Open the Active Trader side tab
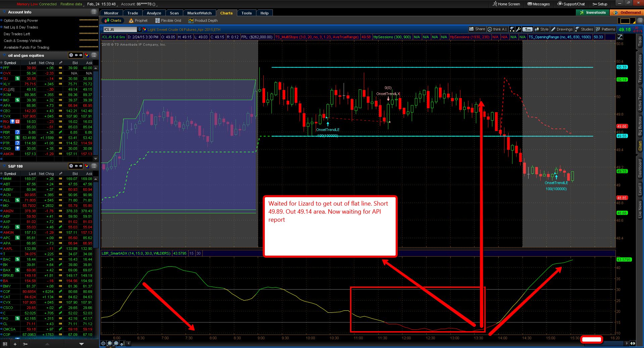The height and width of the screenshot is (348, 644). 640,99
